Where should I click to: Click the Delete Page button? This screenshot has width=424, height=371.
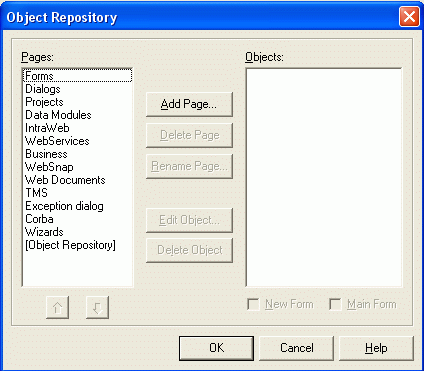[189, 135]
